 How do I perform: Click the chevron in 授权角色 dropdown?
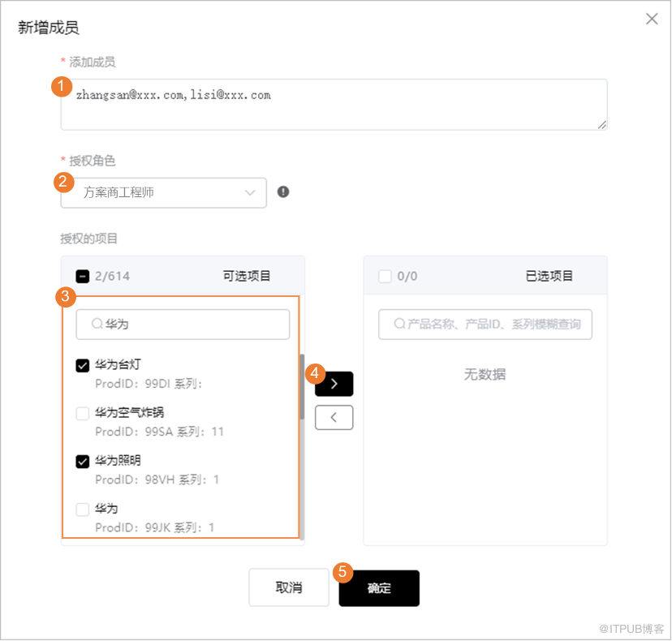[250, 193]
